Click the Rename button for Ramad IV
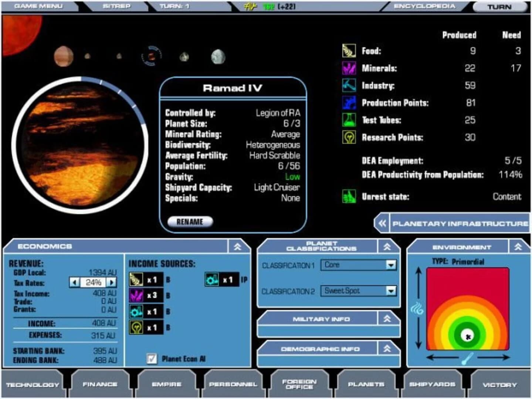This screenshot has width=532, height=399. (190, 222)
